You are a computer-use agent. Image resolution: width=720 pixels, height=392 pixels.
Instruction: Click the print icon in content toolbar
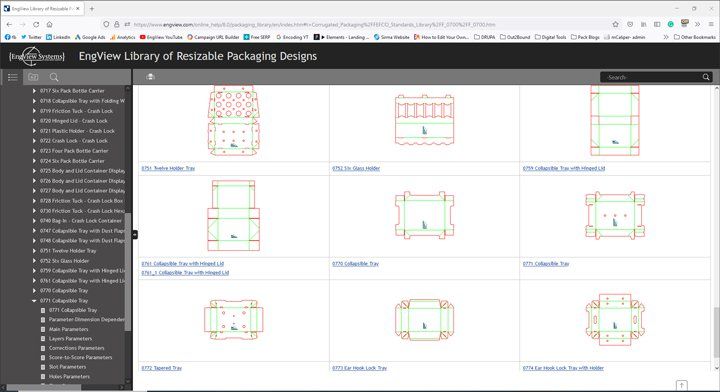pos(150,77)
